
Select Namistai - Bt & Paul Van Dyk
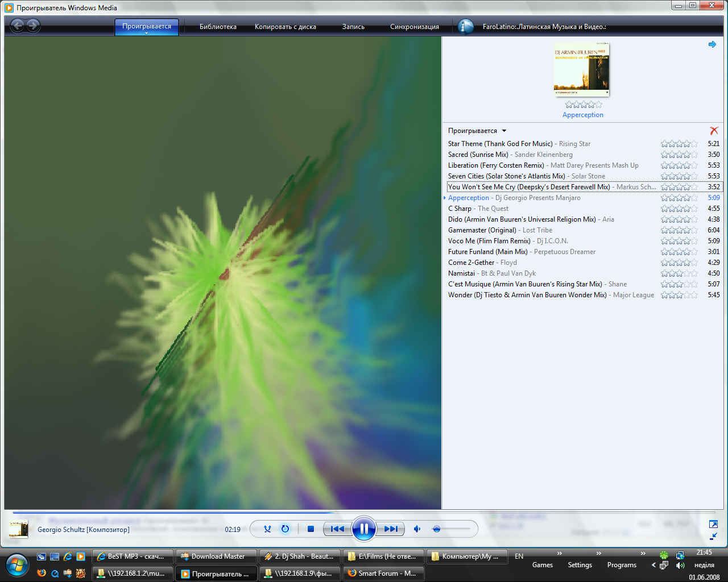(584, 273)
